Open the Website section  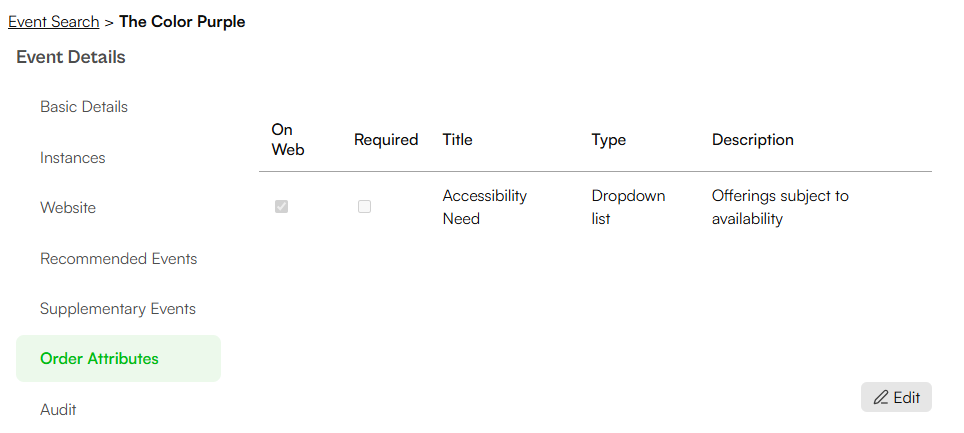pos(68,207)
